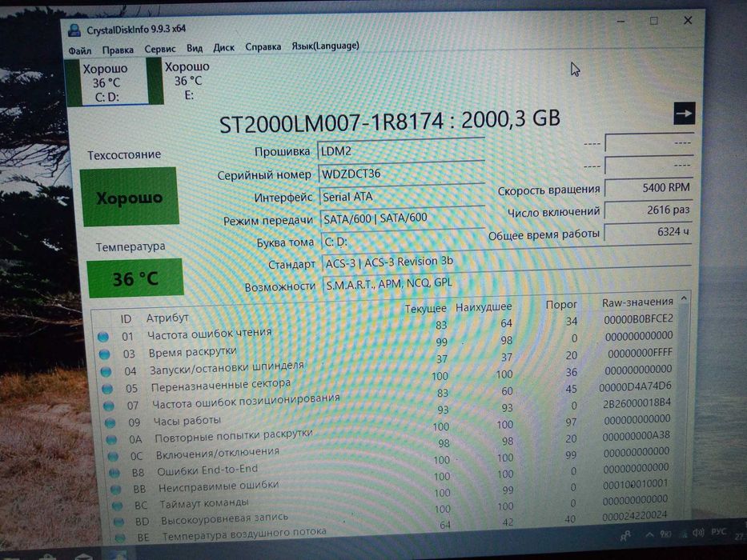Click the total work time value 6324 ч
This screenshot has height=560, width=747.
coord(649,232)
